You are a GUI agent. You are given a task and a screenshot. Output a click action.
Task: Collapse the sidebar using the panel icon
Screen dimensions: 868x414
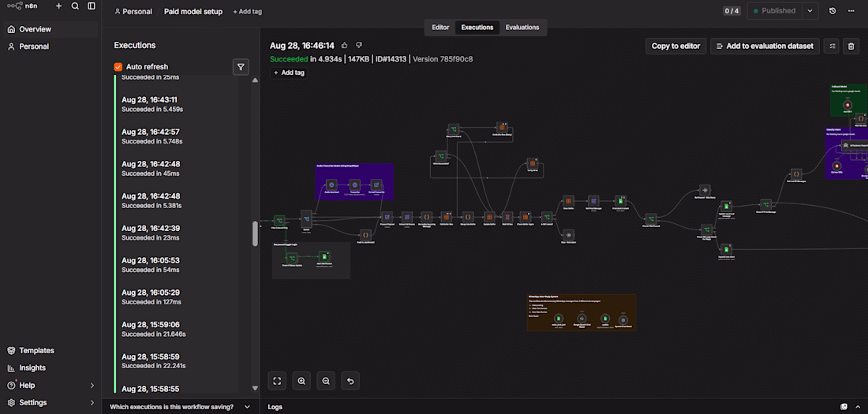pyautogui.click(x=92, y=6)
